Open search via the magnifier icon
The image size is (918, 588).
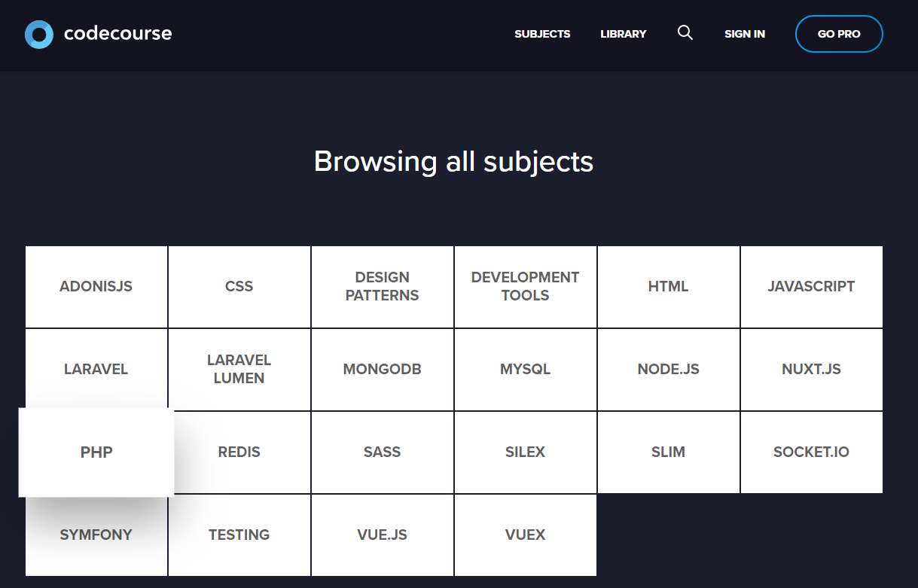(685, 33)
